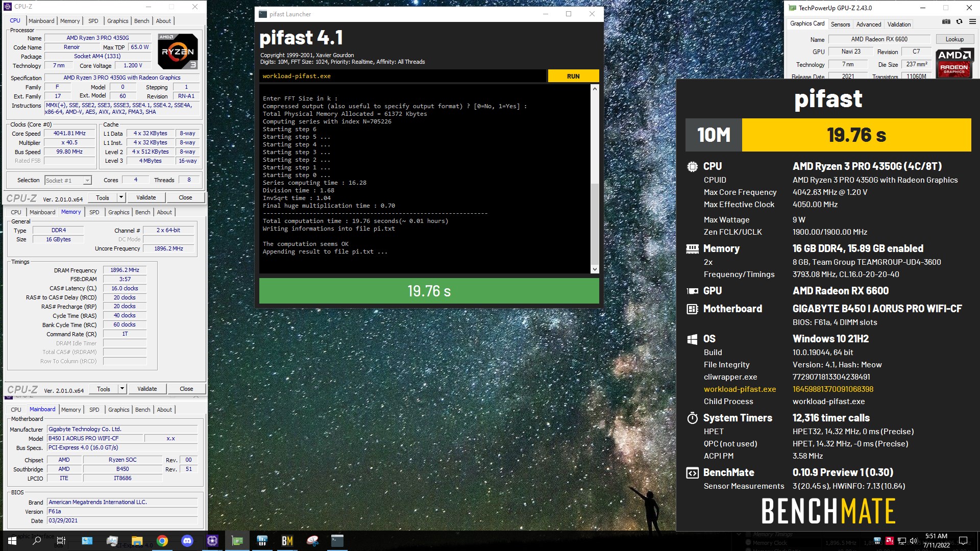Click Tools button in the CPU-Z CPU window
The height and width of the screenshot is (551, 980).
click(103, 197)
